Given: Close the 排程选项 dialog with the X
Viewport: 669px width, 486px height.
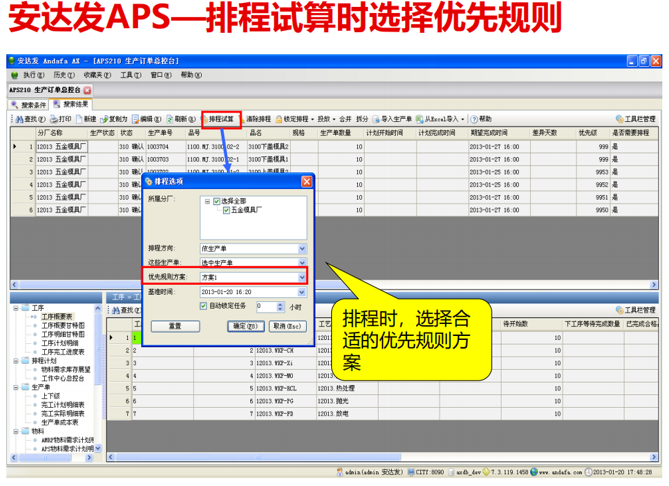Looking at the screenshot, I should click(x=306, y=182).
